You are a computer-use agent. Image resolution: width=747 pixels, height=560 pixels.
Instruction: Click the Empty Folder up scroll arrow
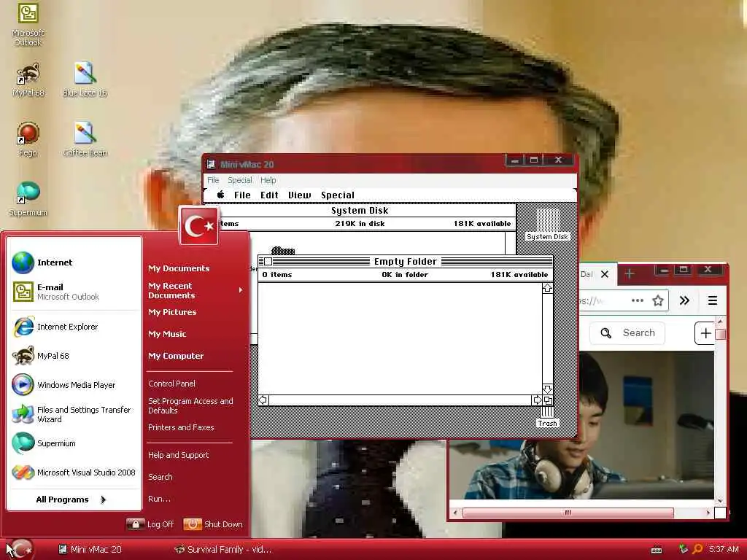(547, 288)
